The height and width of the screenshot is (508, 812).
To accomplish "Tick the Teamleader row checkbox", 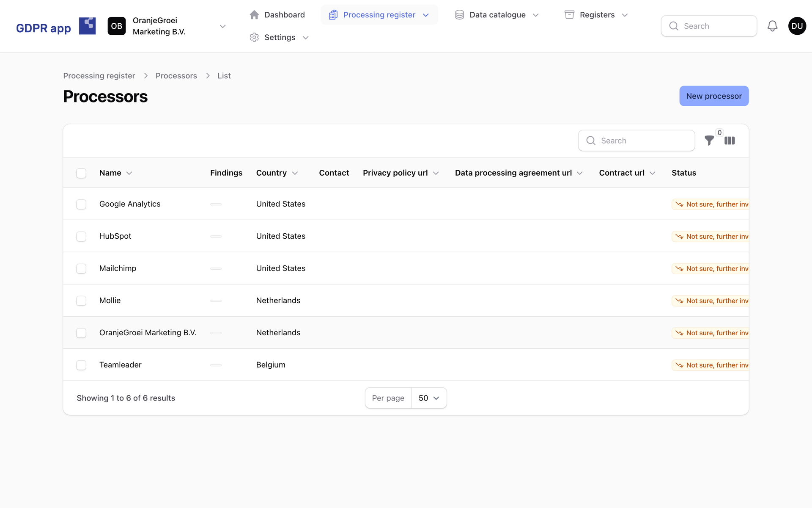I will click(x=81, y=365).
